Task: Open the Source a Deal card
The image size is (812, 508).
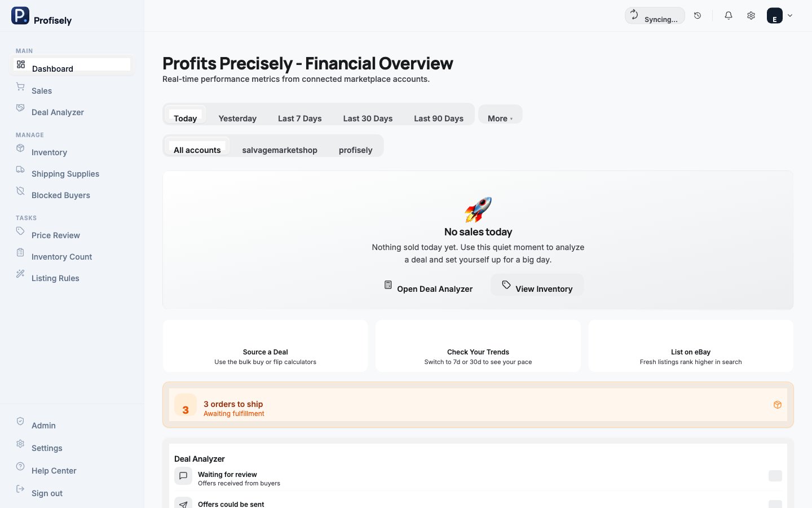Action: coord(265,346)
